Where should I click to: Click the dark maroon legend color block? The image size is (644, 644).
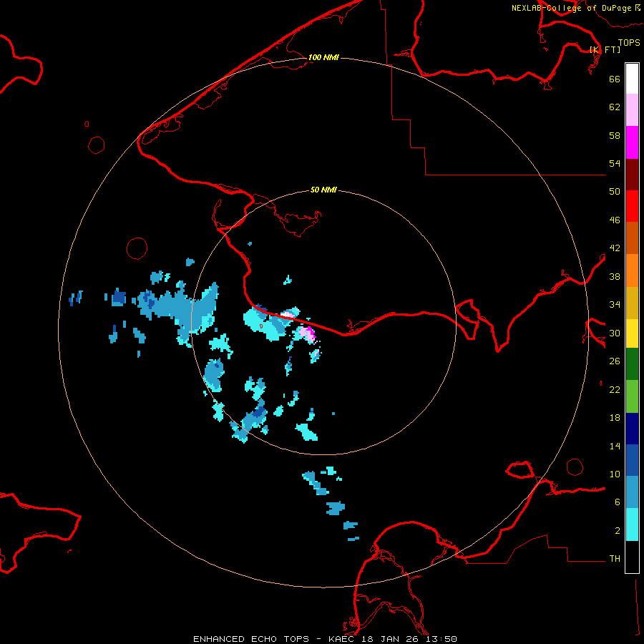(632, 174)
